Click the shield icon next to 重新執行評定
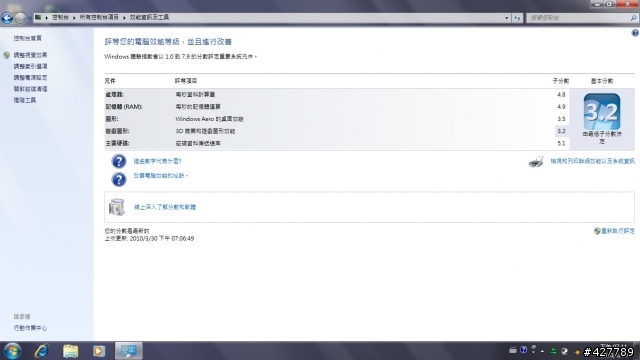The image size is (640, 360). pyautogui.click(x=597, y=231)
